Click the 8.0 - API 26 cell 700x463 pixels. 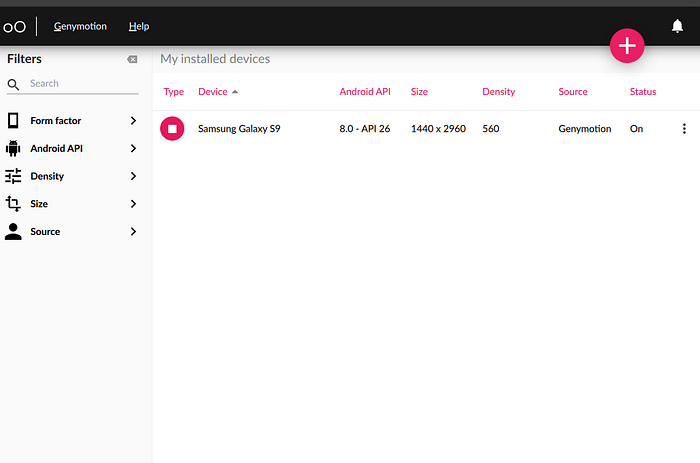pos(365,129)
